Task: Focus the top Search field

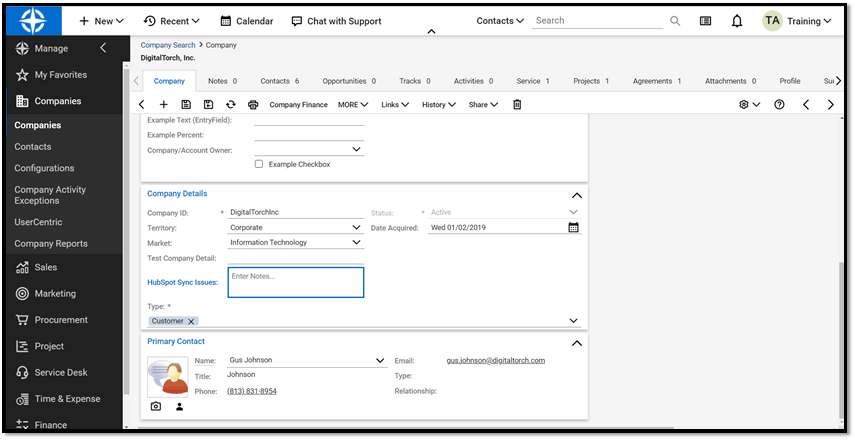Action: point(598,21)
